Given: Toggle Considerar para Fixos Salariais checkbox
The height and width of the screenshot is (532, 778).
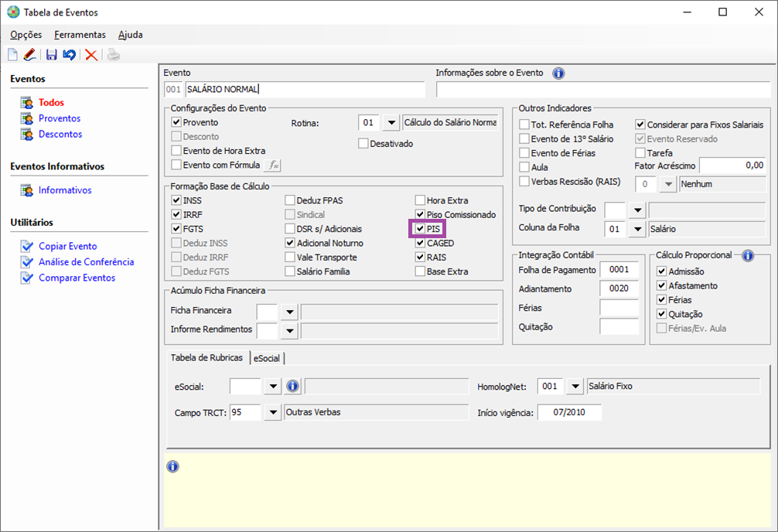Looking at the screenshot, I should click(640, 124).
